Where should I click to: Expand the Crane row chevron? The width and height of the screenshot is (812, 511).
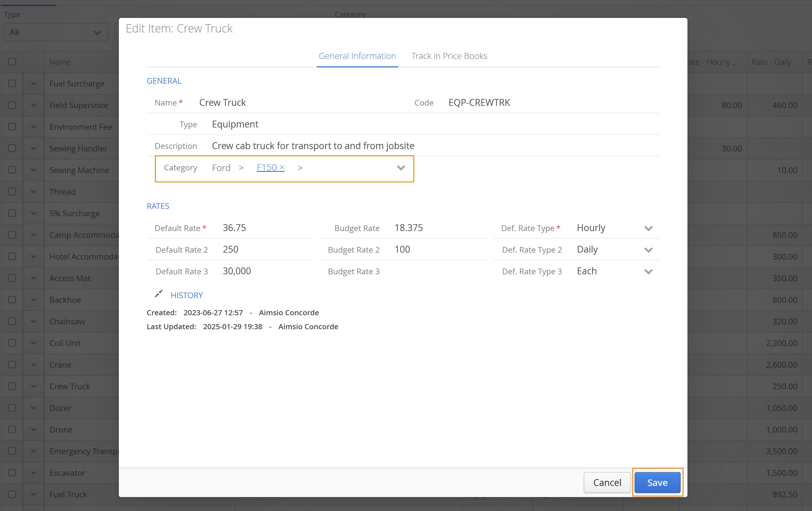[x=33, y=364]
